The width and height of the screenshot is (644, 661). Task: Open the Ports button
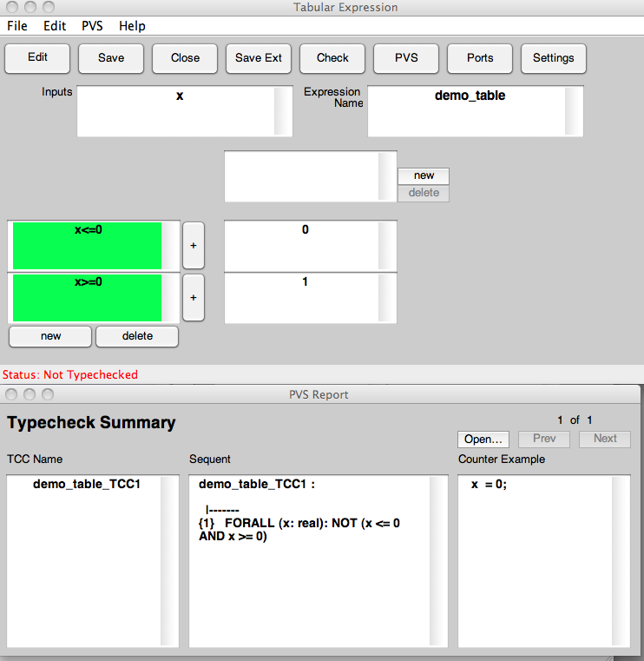tap(480, 58)
